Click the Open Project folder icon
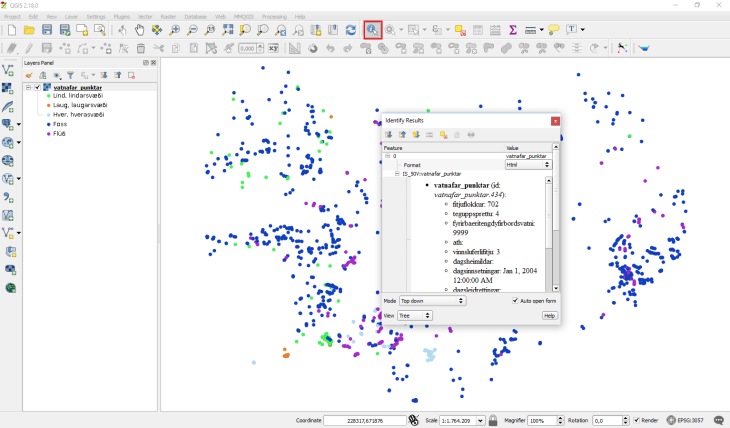Viewport: 730px width, 428px height. [x=29, y=30]
